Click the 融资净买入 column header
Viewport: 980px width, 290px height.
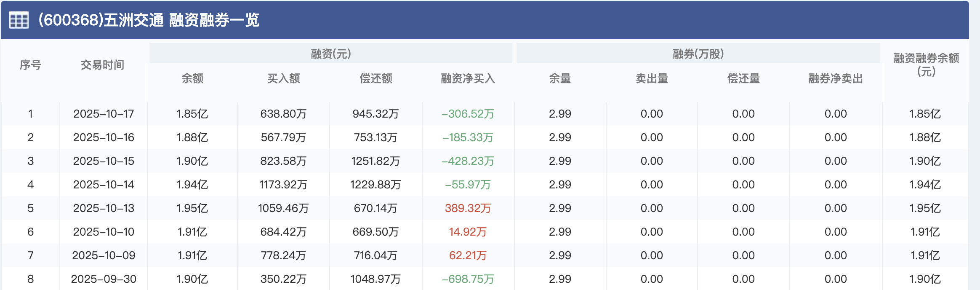pos(468,78)
